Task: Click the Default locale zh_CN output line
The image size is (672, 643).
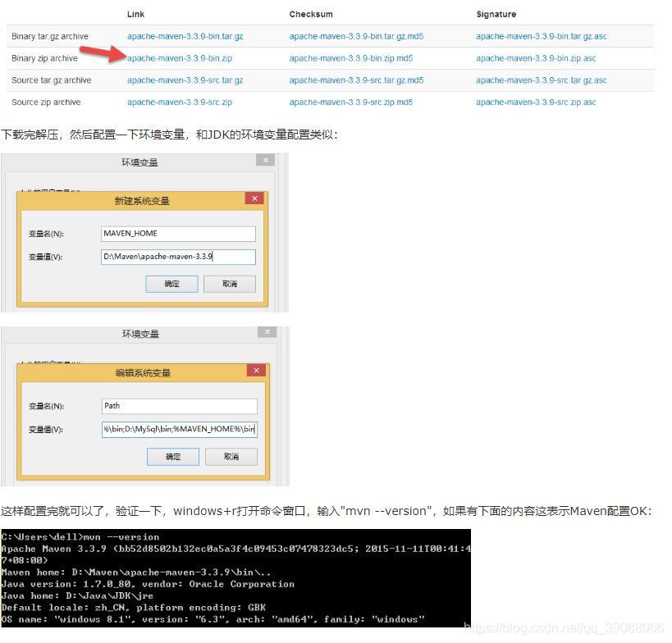Action: pyautogui.click(x=133, y=608)
